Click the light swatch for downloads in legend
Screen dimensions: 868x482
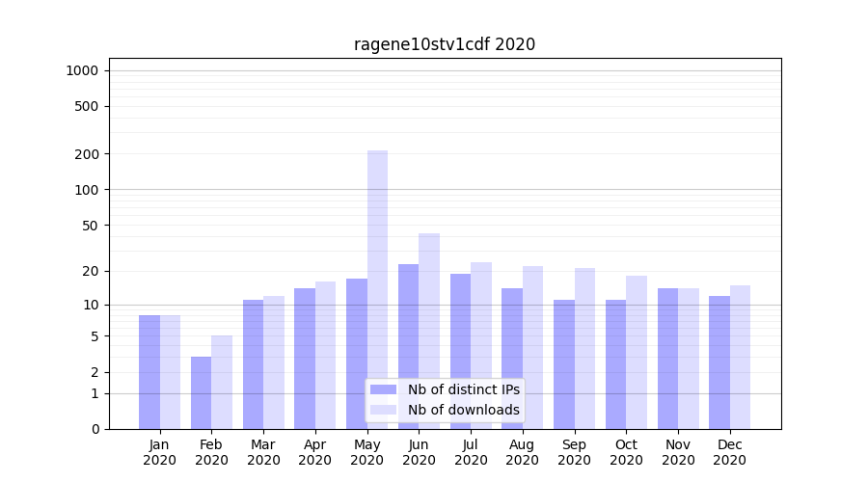383,410
